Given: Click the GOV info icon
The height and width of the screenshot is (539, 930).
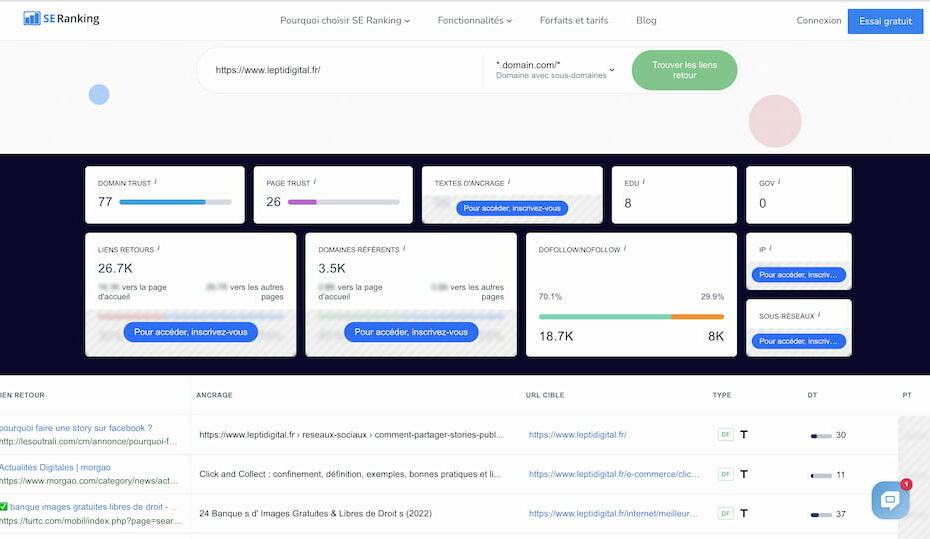Looking at the screenshot, I should (779, 182).
